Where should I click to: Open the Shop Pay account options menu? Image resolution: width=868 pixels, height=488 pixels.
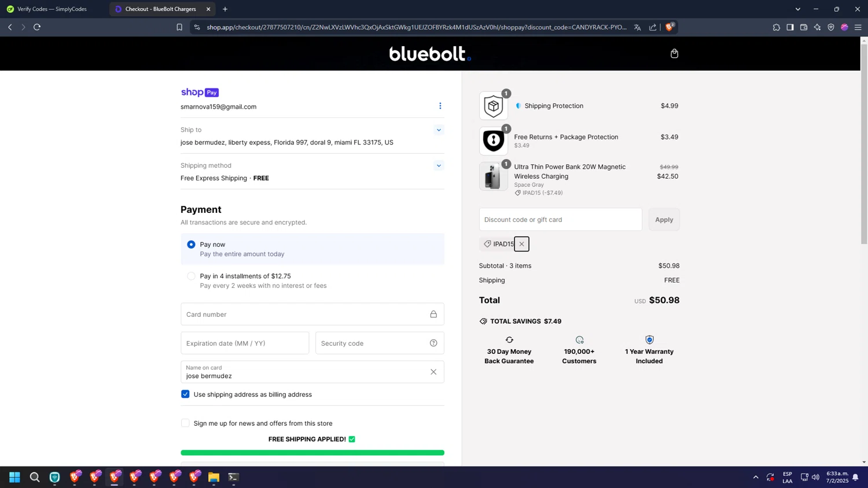tap(440, 106)
